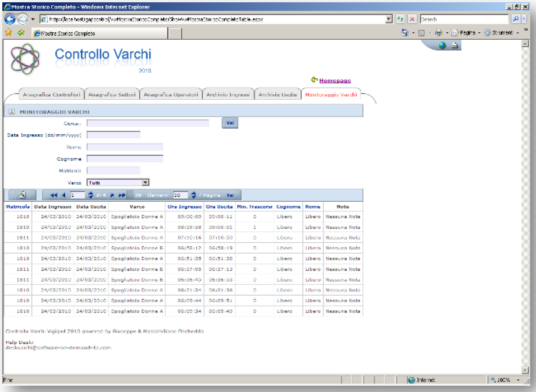Click the Controllo Varchi logo
This screenshot has width=536, height=392.
(25, 59)
